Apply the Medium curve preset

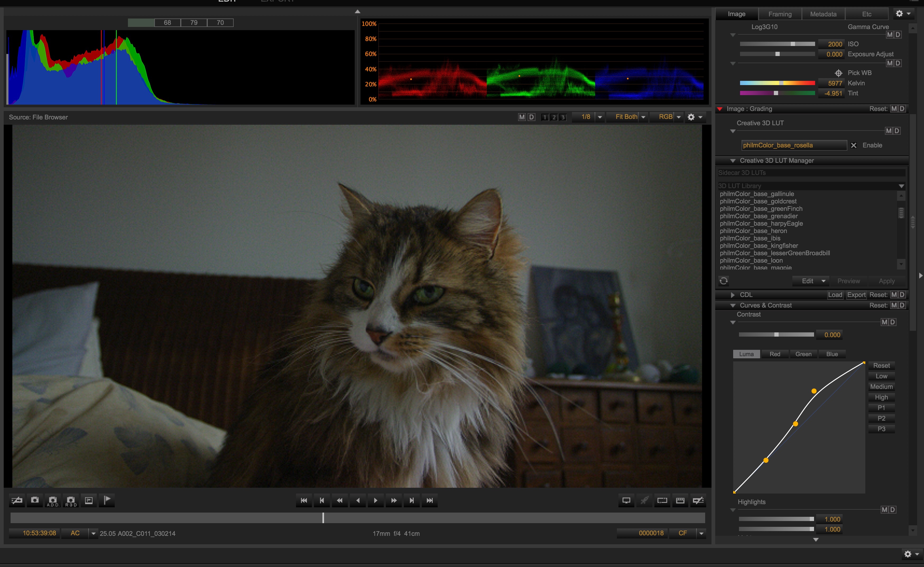click(x=881, y=387)
